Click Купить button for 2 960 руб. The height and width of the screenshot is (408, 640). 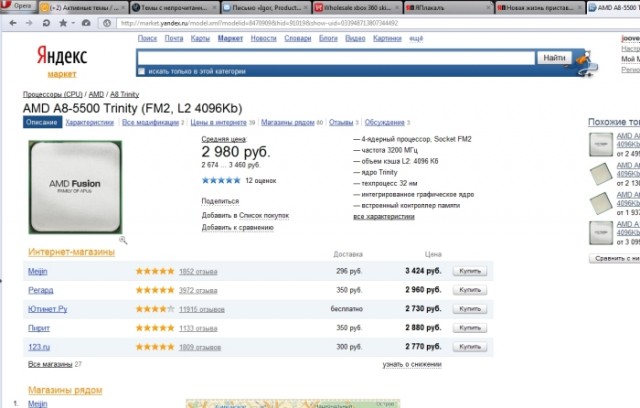pos(470,290)
